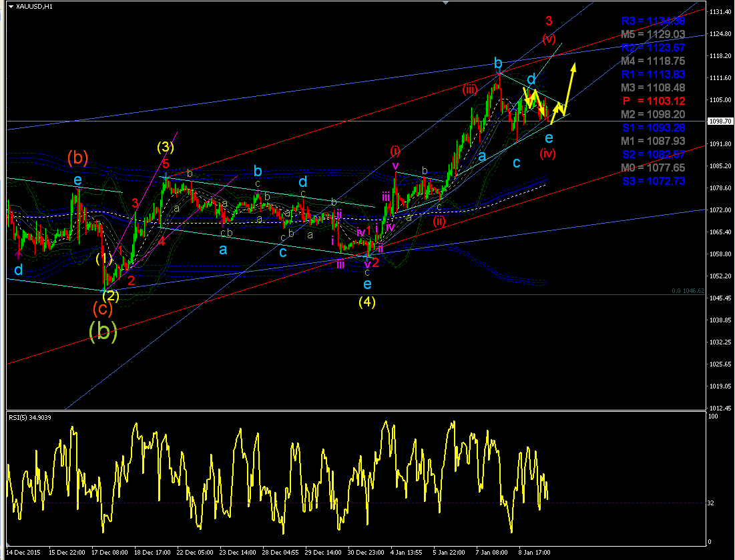The image size is (735, 560).
Task: Click the 17 Dec 08:00 time label
Action: click(109, 552)
